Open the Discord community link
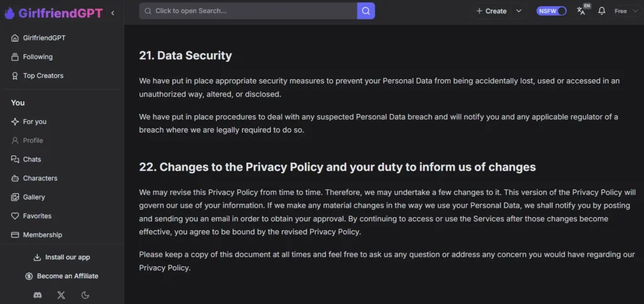 point(38,295)
